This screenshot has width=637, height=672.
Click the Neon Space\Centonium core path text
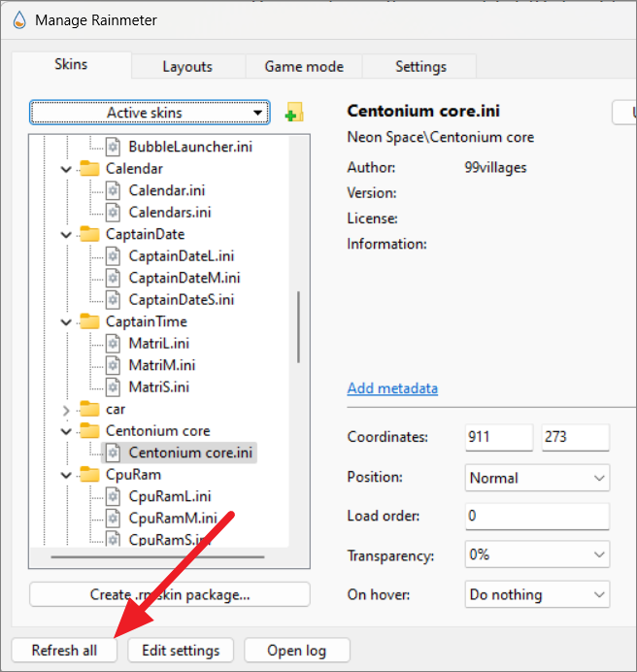441,137
